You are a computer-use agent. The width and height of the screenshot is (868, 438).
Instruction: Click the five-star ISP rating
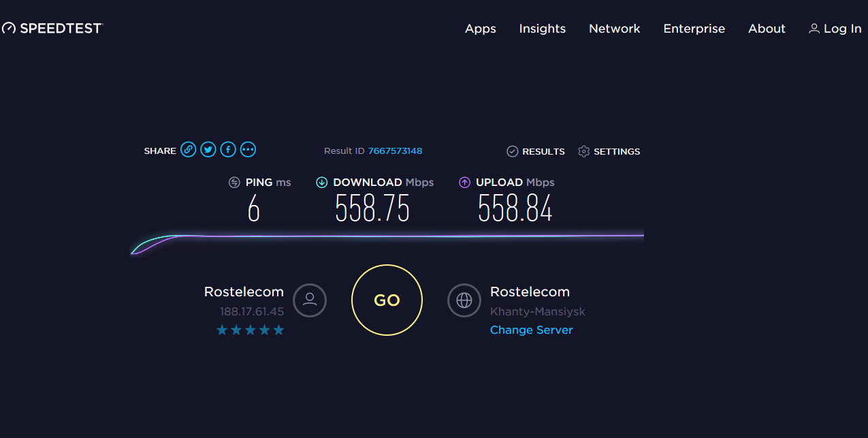point(250,330)
